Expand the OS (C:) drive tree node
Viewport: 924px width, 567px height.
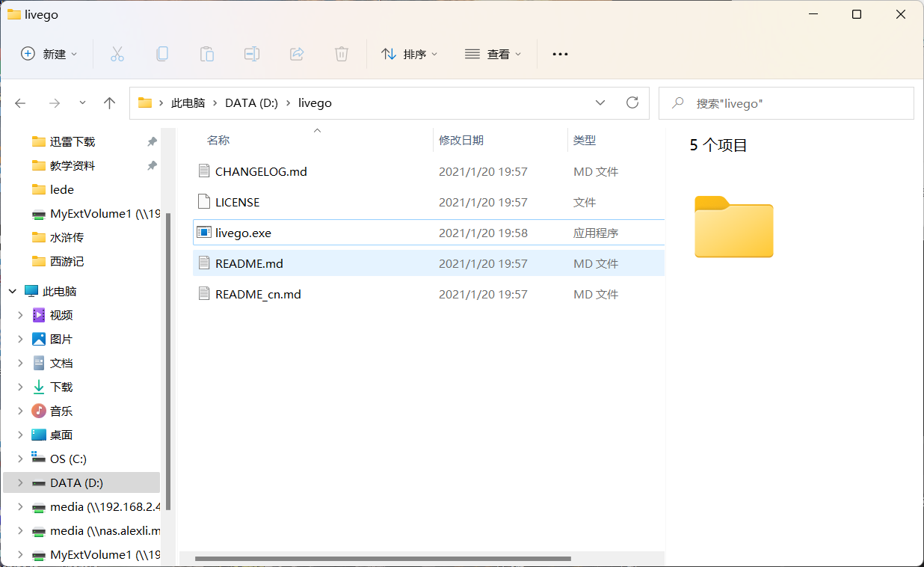coord(20,459)
